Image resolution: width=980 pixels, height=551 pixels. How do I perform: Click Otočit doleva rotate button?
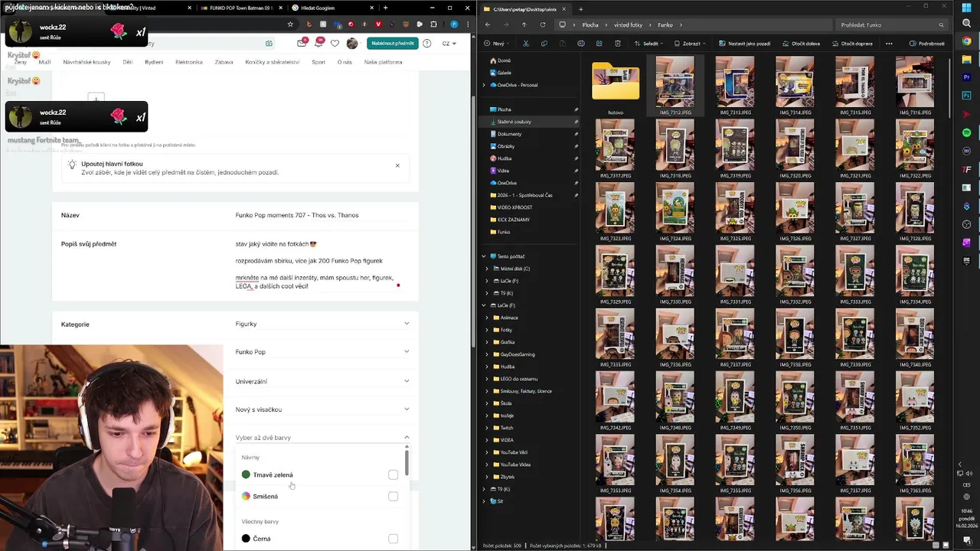coord(802,44)
